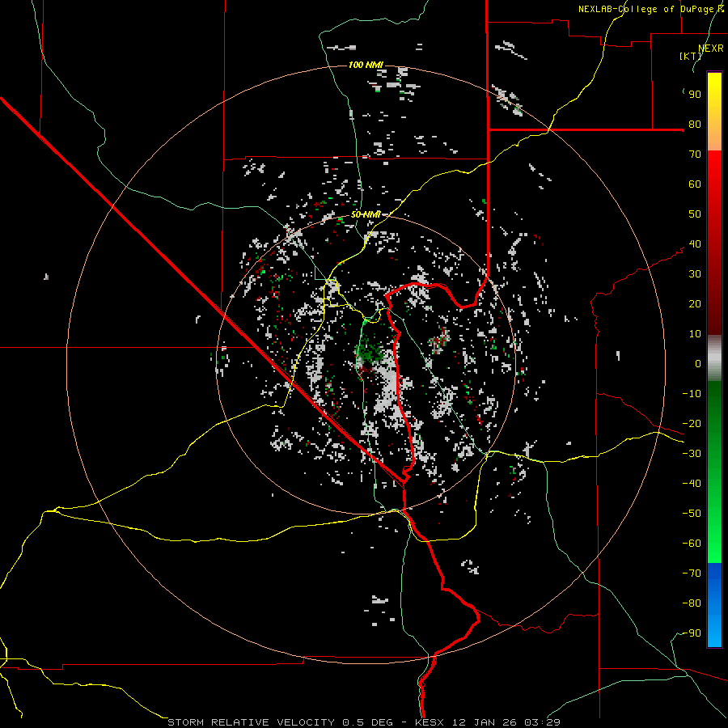The width and height of the screenshot is (728, 728).
Task: Click the -80 value on velocity scale
Action: [x=692, y=603]
